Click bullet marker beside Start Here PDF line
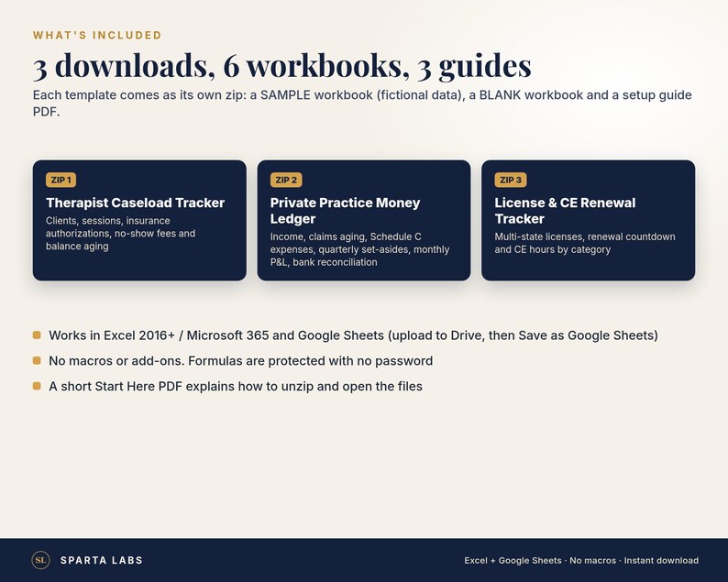The width and height of the screenshot is (728, 582). (x=37, y=386)
